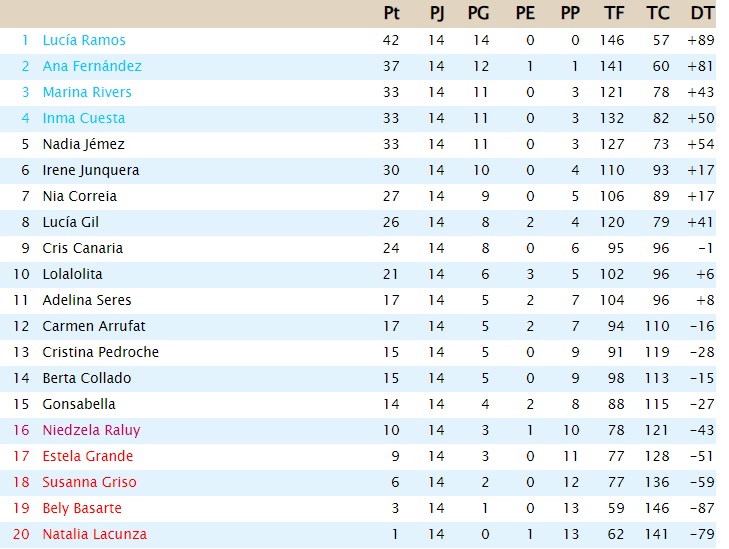Image resolution: width=729 pixels, height=549 pixels.
Task: Click Nadia Jémez row name
Action: (x=84, y=144)
